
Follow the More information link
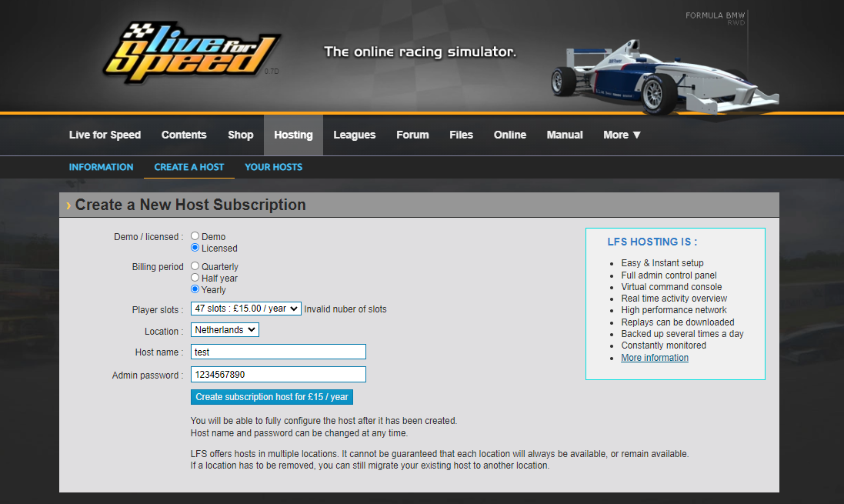pos(655,358)
